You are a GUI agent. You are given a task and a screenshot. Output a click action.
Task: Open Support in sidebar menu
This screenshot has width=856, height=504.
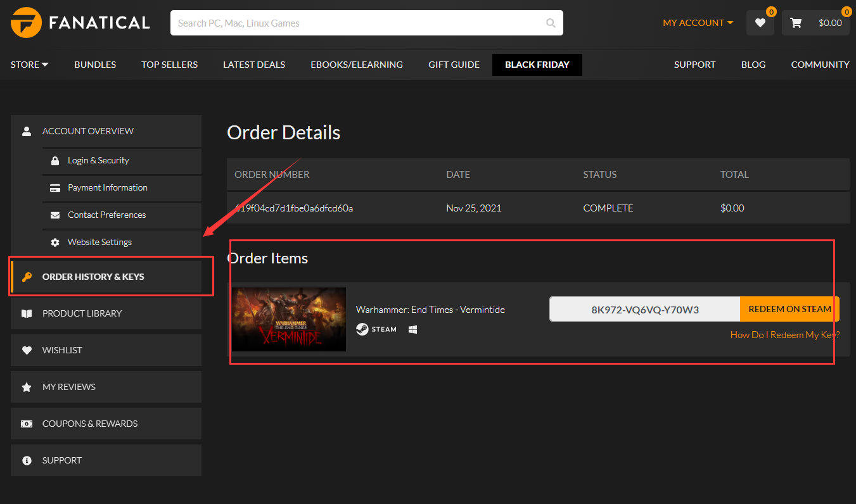(x=106, y=460)
